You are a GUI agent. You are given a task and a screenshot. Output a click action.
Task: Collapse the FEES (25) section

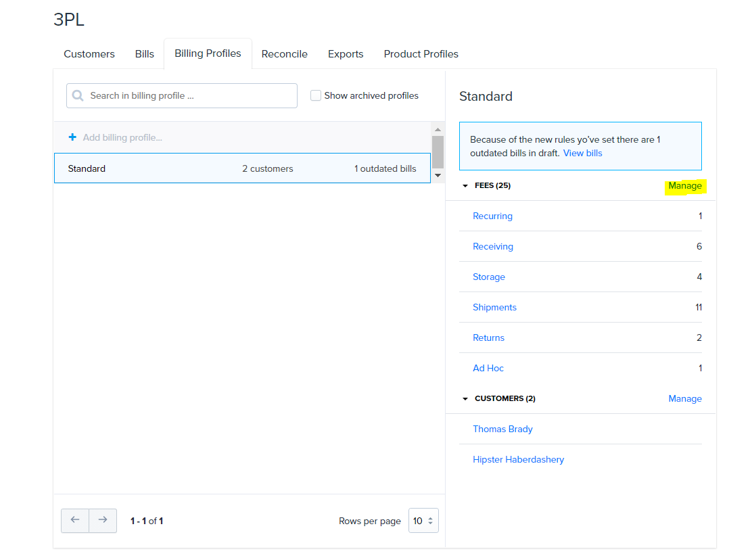(x=465, y=185)
